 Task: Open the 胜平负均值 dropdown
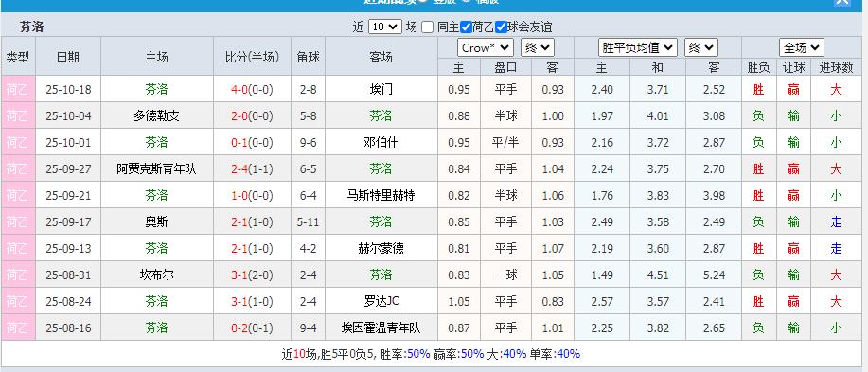click(638, 47)
